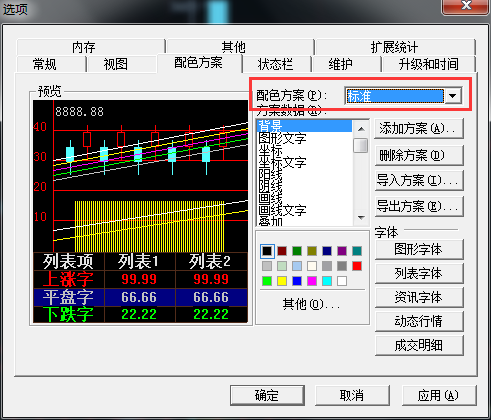Click the 下跌字 preview row

click(140, 314)
